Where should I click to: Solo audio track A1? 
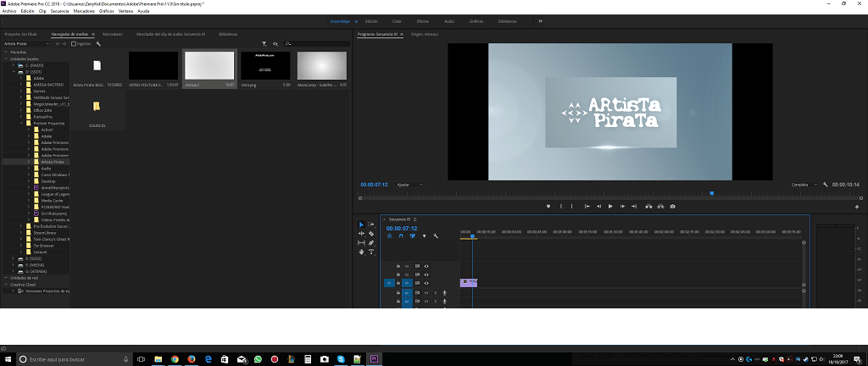(x=435, y=293)
